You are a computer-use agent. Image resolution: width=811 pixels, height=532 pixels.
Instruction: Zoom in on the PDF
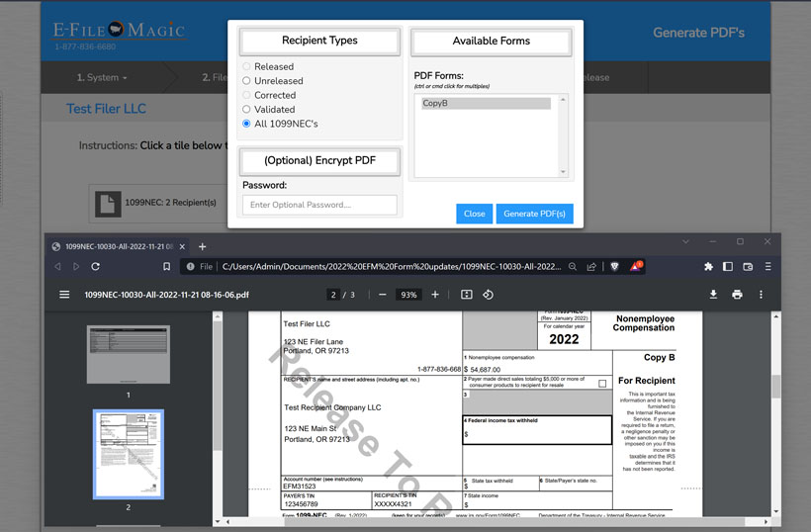point(435,295)
